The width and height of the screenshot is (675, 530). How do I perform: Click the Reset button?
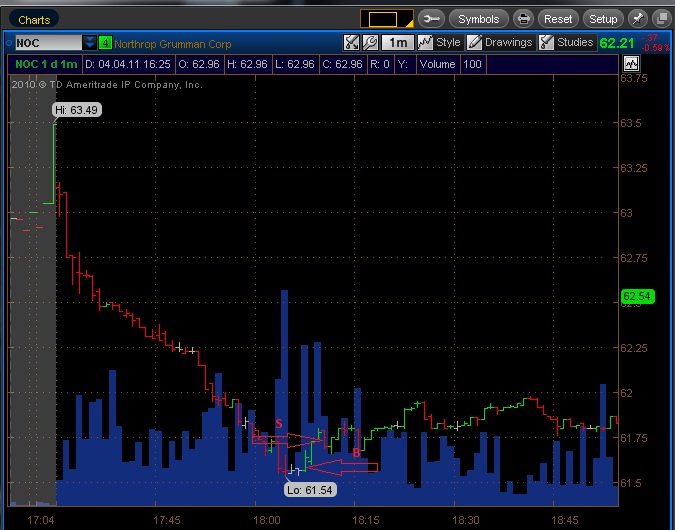point(558,19)
